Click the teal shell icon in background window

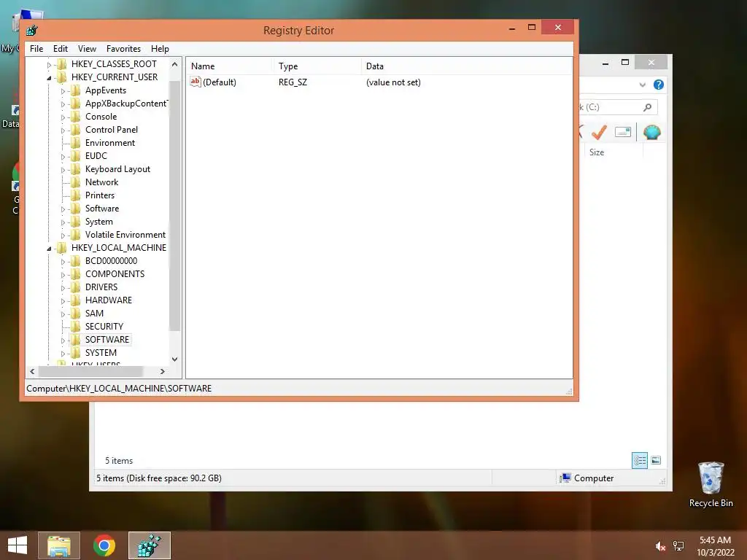coord(651,132)
